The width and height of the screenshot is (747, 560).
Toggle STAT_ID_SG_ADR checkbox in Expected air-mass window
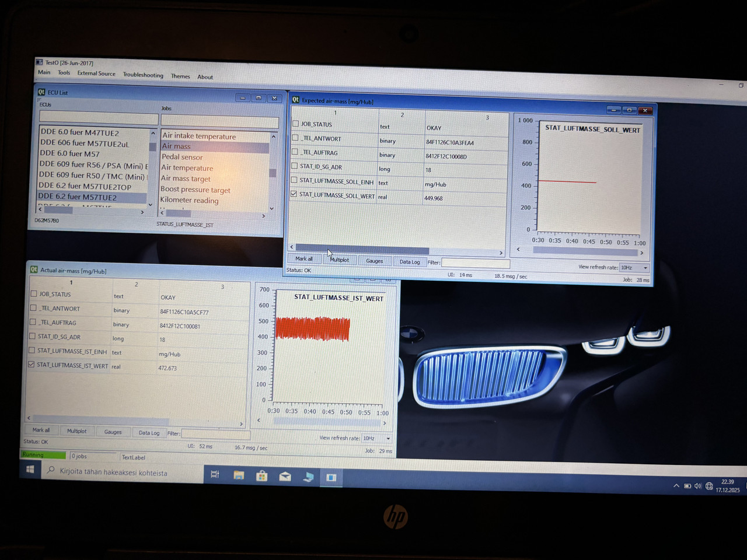coord(295,166)
